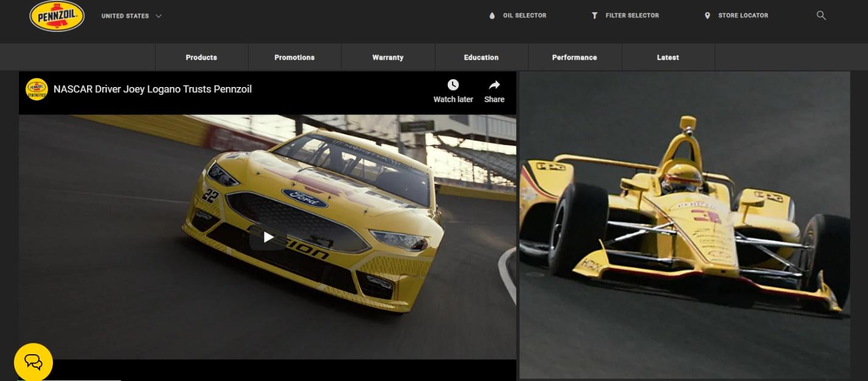Open the Education menu
Image resolution: width=868 pixels, height=381 pixels.
coord(481,57)
